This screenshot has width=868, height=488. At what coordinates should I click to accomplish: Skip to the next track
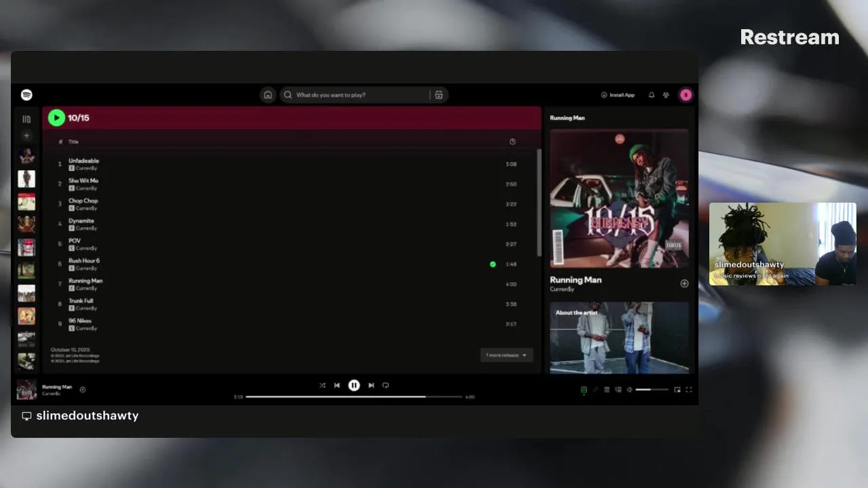pos(371,385)
